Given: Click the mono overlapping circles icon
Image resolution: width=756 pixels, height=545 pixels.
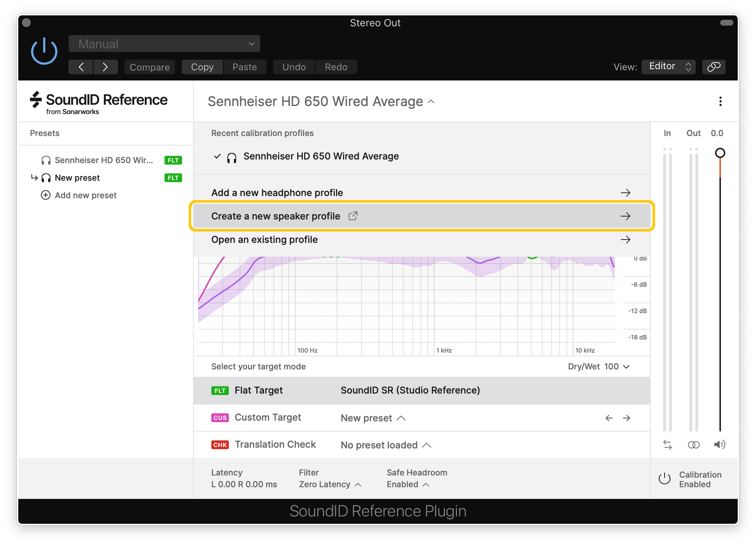Looking at the screenshot, I should [693, 445].
